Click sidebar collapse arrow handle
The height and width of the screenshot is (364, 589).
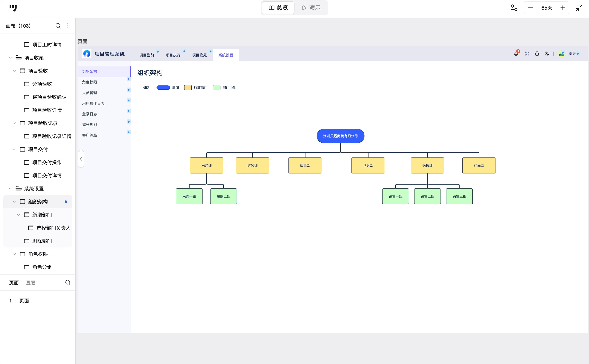81,159
